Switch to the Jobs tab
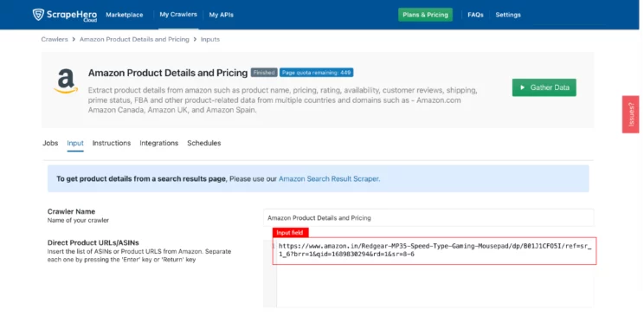 click(50, 143)
